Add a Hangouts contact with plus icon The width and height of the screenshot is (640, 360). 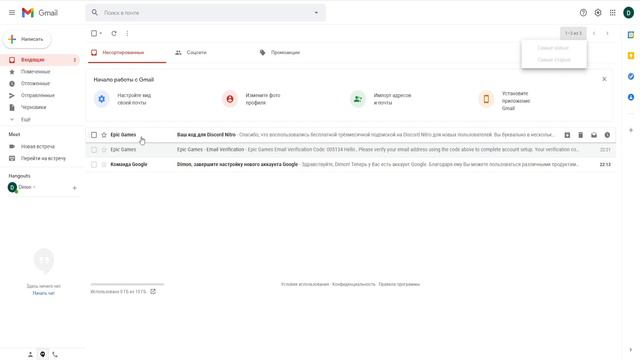(74, 188)
